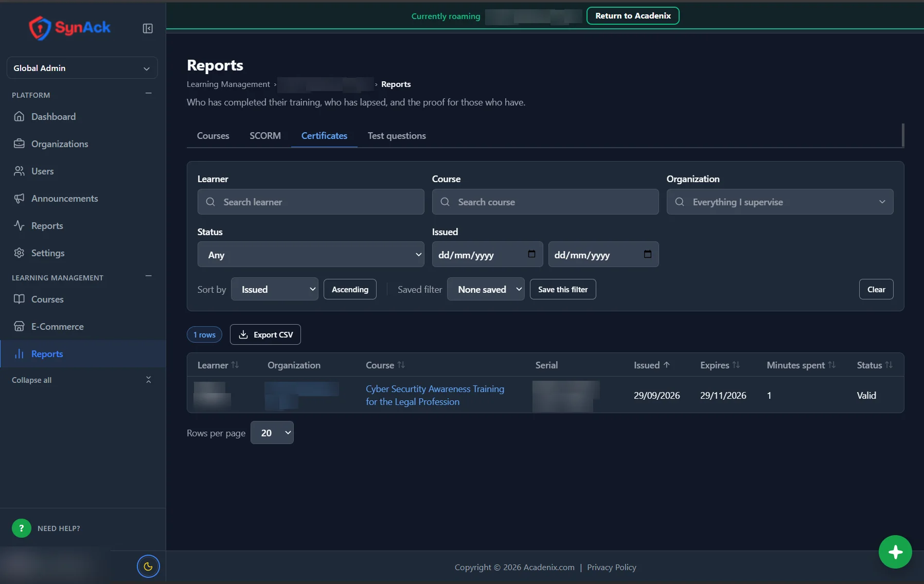
Task: Sort table by Status column arrows
Action: pos(889,365)
